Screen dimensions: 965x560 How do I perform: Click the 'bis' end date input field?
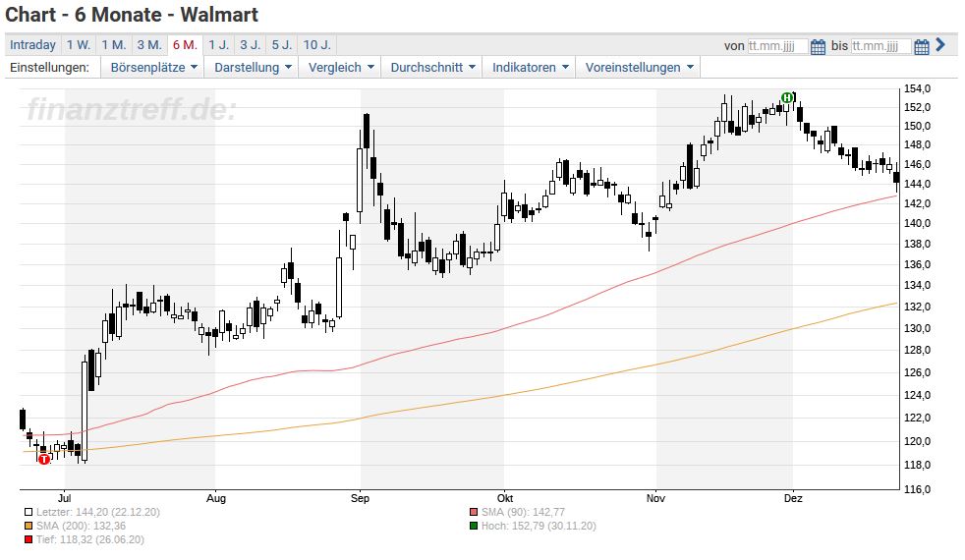tap(880, 46)
